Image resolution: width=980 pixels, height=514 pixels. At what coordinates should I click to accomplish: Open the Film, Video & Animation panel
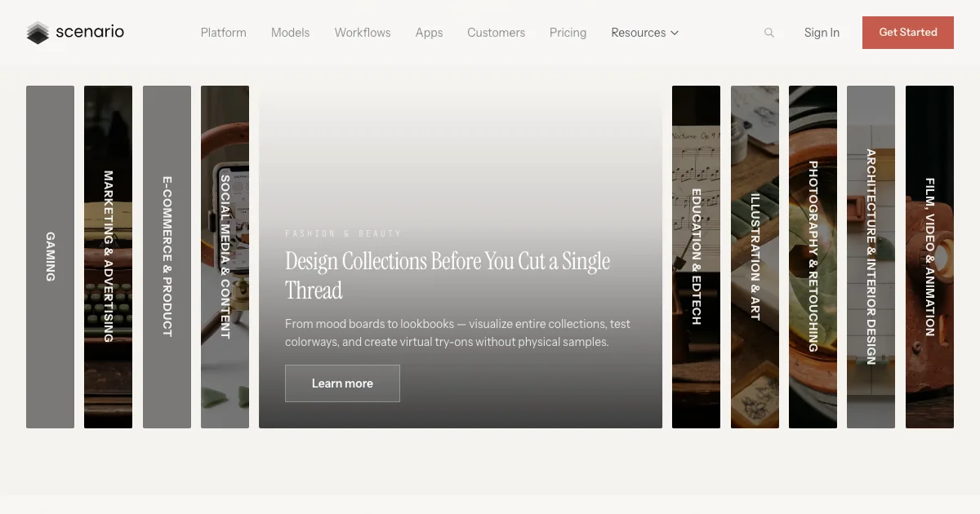click(929, 257)
